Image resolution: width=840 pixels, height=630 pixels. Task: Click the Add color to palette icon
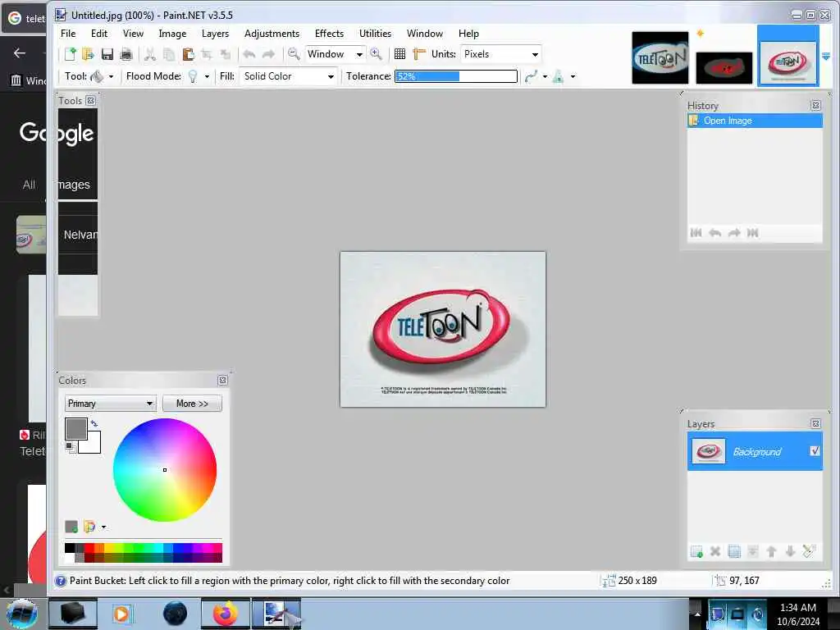[71, 527]
